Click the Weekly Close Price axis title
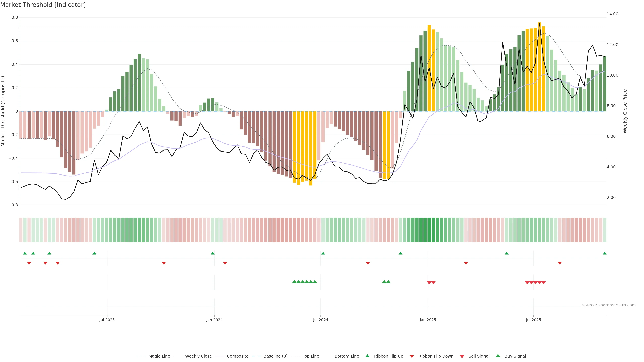 (x=625, y=111)
